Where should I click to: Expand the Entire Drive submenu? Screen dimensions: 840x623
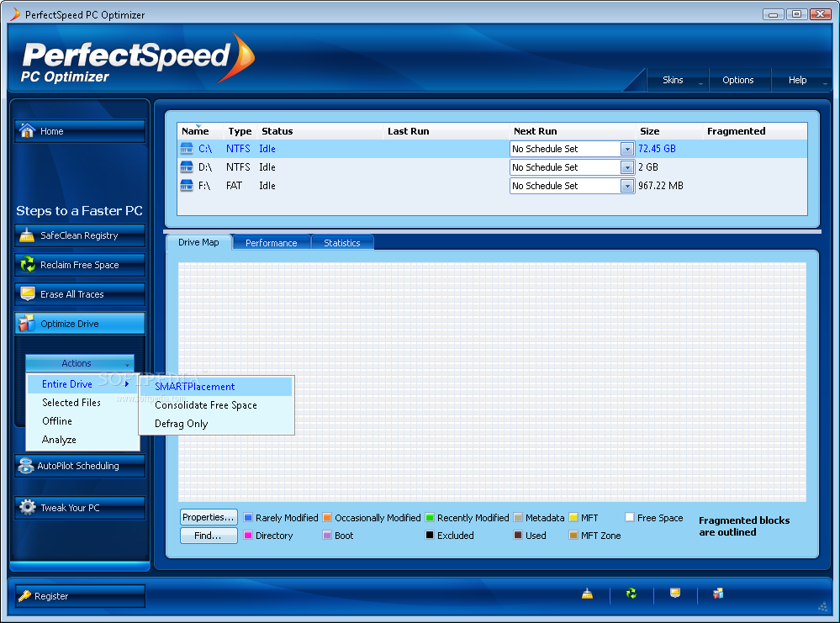(83, 384)
